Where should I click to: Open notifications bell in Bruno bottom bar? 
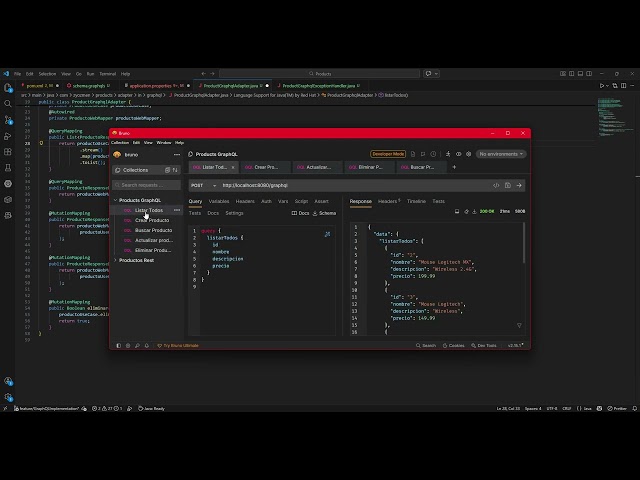[x=147, y=345]
